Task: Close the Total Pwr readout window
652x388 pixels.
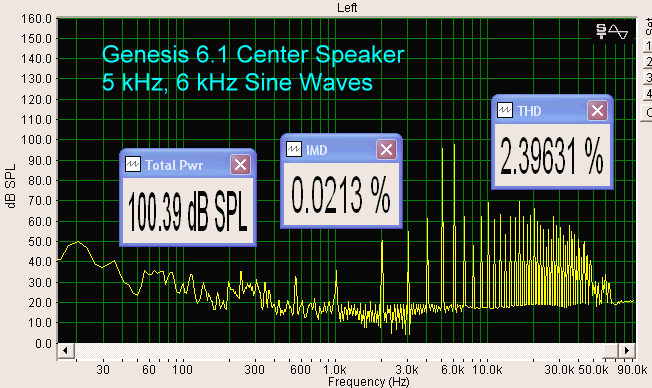Action: click(x=240, y=165)
